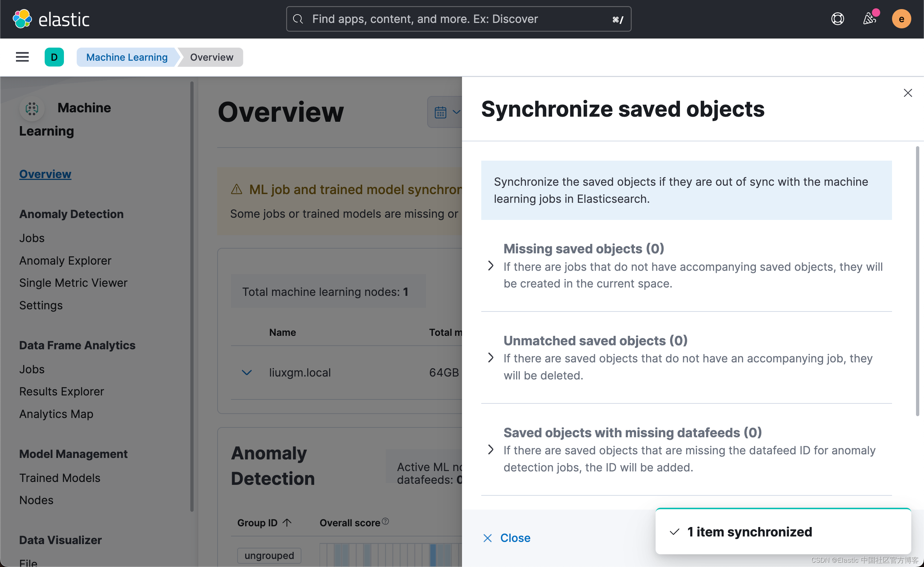Expand Saved objects with missing datafeeds
Screen dimensions: 924x567
pyautogui.click(x=490, y=450)
